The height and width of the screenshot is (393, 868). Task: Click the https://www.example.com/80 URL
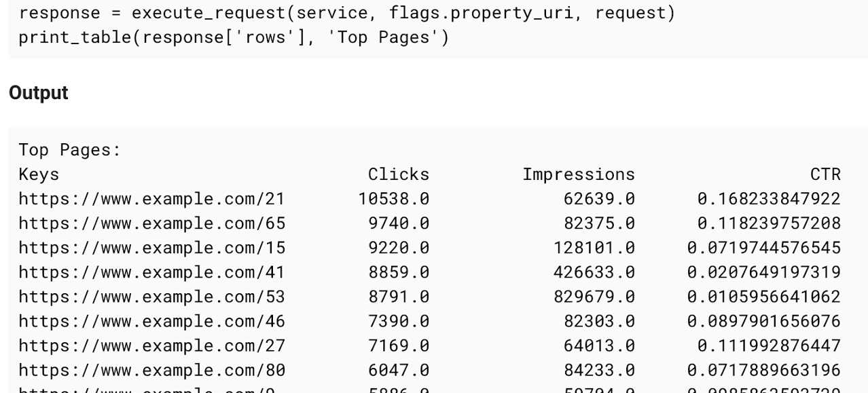click(151, 370)
